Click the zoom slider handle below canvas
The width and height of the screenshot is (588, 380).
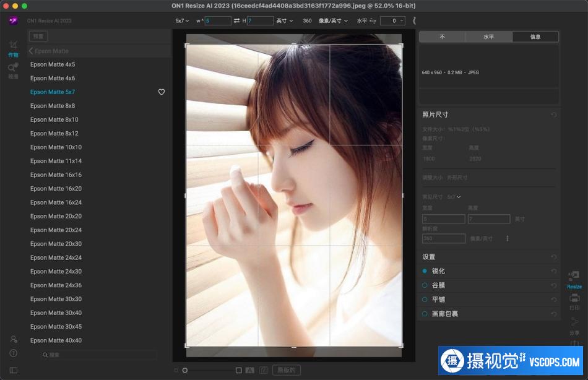185,370
